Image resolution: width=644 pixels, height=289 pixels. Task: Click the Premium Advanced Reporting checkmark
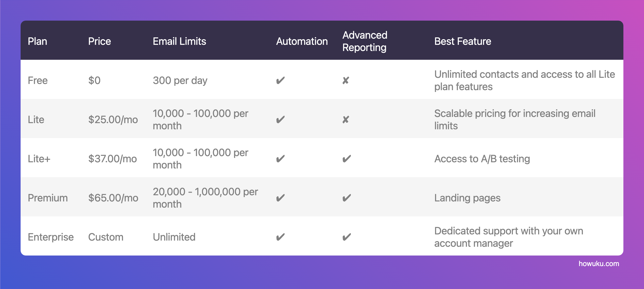pyautogui.click(x=346, y=198)
